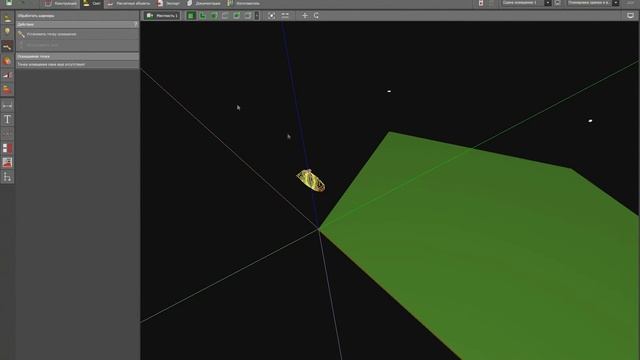This screenshot has height=360, width=640.
Task: Switch to the greyed right view icon
Action: point(248,16)
